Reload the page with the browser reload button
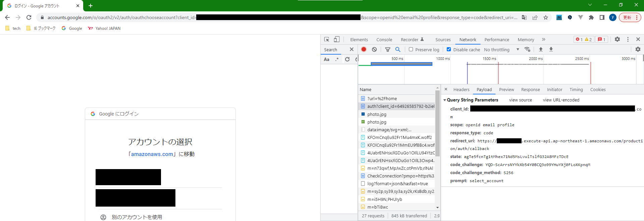This screenshot has height=221, width=644. 29,17
